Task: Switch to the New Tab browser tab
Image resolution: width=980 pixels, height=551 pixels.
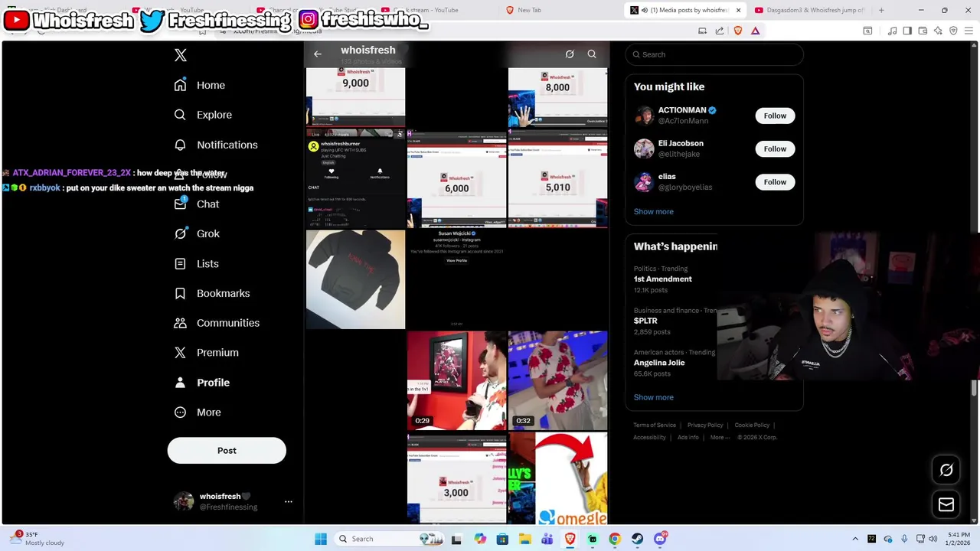Action: click(x=528, y=10)
